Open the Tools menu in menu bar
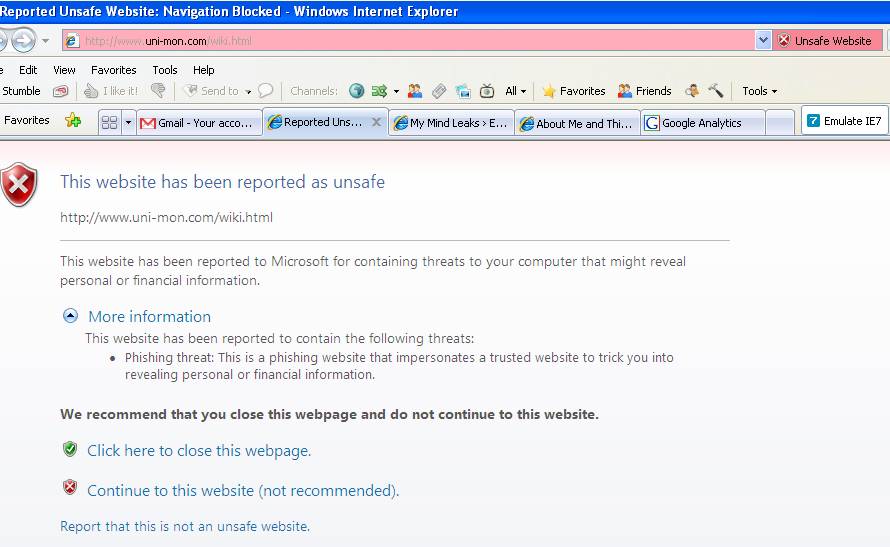Image resolution: width=890 pixels, height=547 pixels. [x=165, y=70]
